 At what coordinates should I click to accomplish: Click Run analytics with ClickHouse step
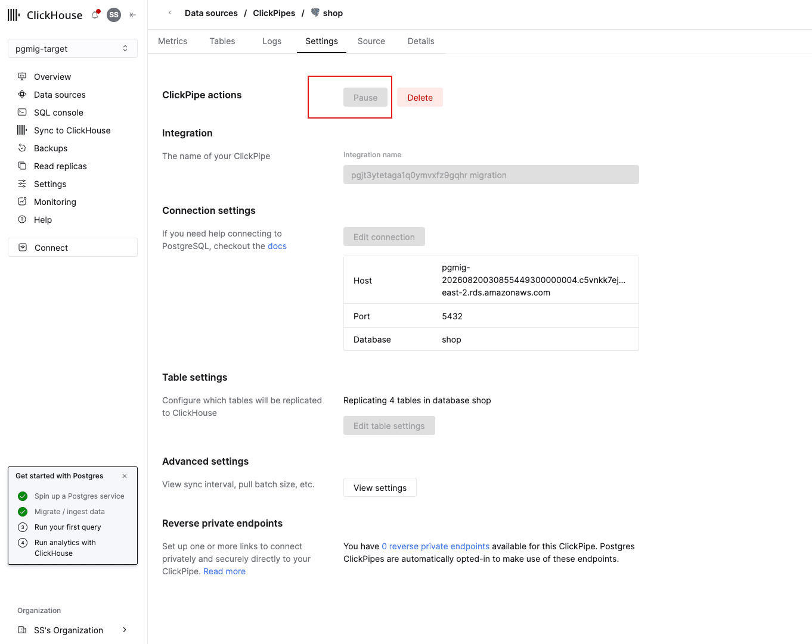65,548
